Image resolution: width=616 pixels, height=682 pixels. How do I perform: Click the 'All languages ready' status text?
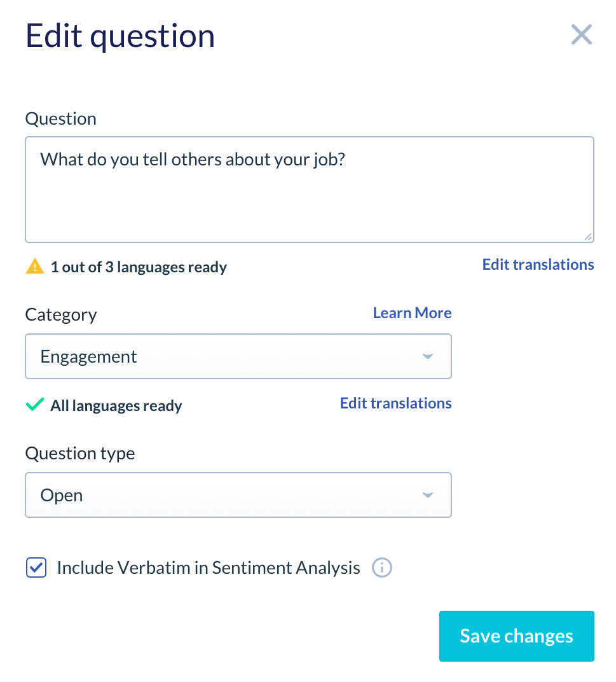click(116, 406)
